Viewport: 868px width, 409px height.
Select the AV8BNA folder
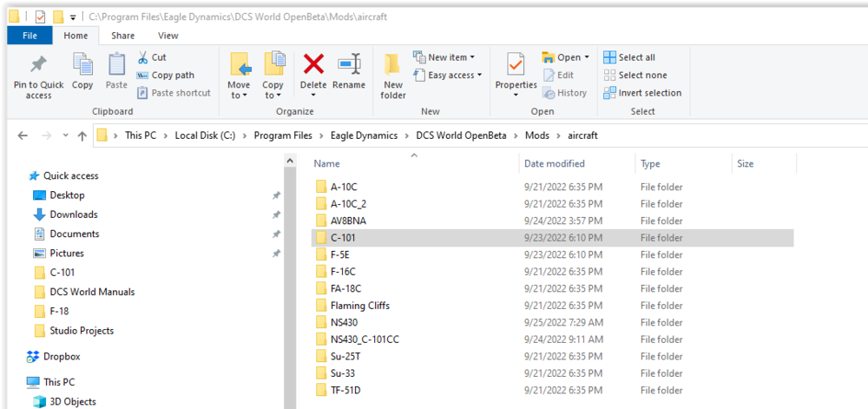[x=348, y=221]
